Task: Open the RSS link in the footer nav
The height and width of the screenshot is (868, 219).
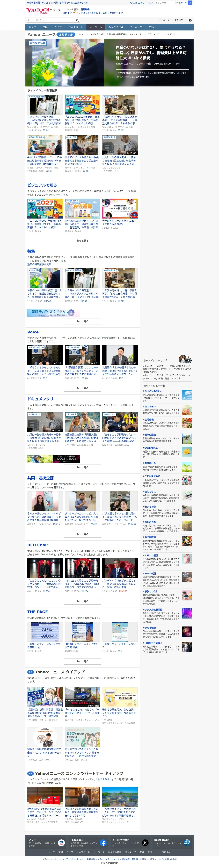Action: pyautogui.click(x=149, y=852)
